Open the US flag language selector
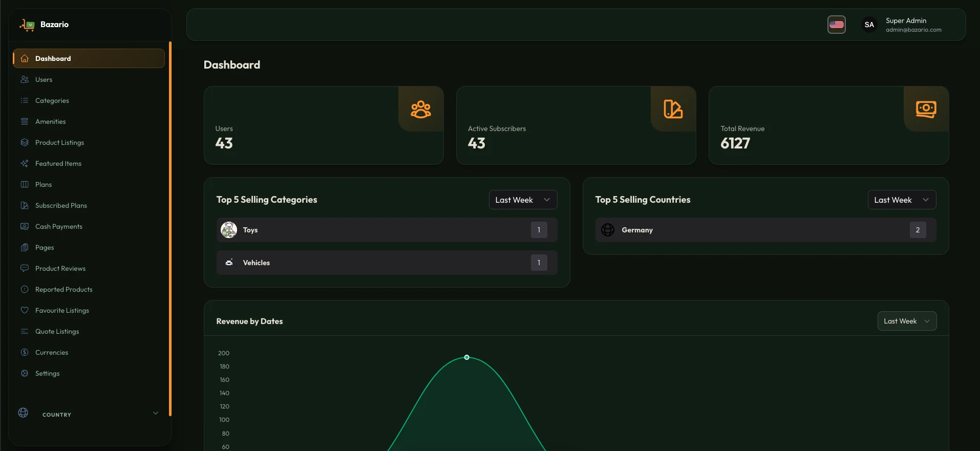Image resolution: width=980 pixels, height=451 pixels. (837, 25)
